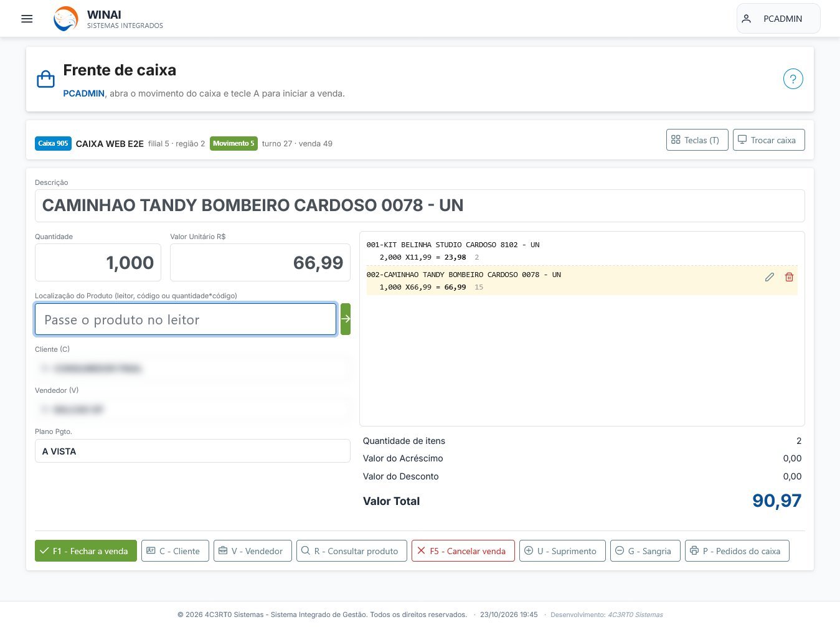Click the footer date 23/10/2026 19:45

point(509,615)
